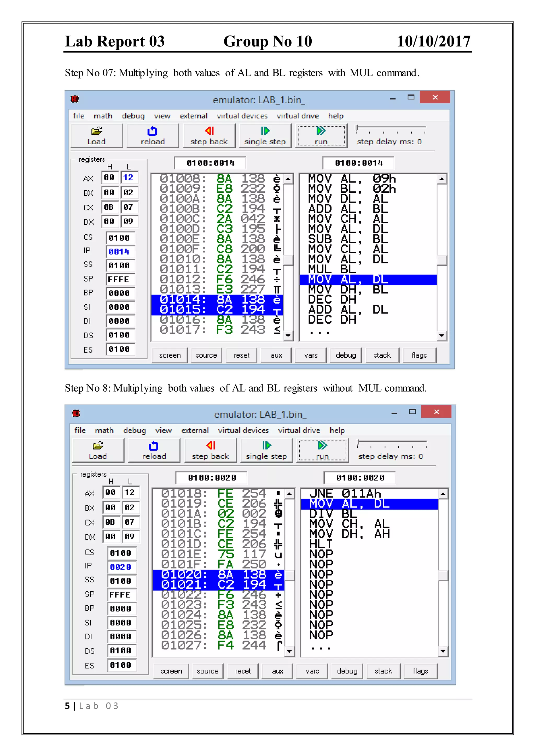Click stack button in lower emulator window

383,671
